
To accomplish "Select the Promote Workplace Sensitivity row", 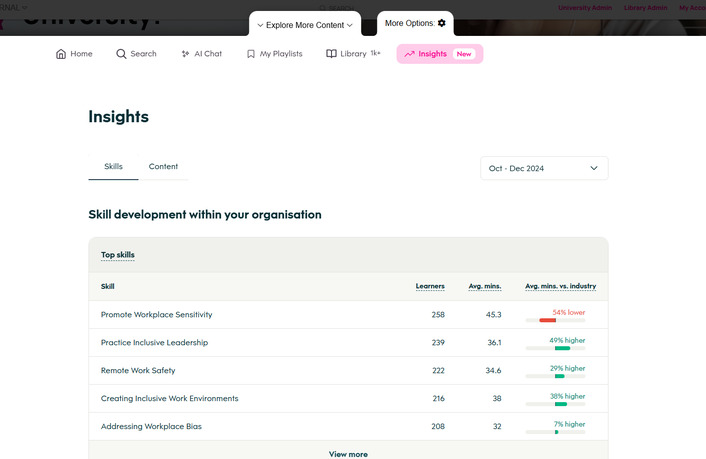I will (348, 315).
